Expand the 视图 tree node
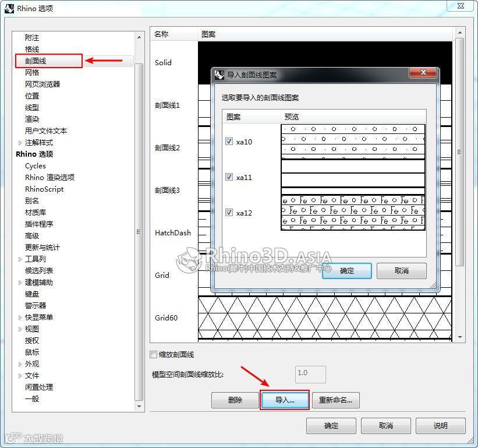This screenshot has width=478, height=448. click(20, 329)
